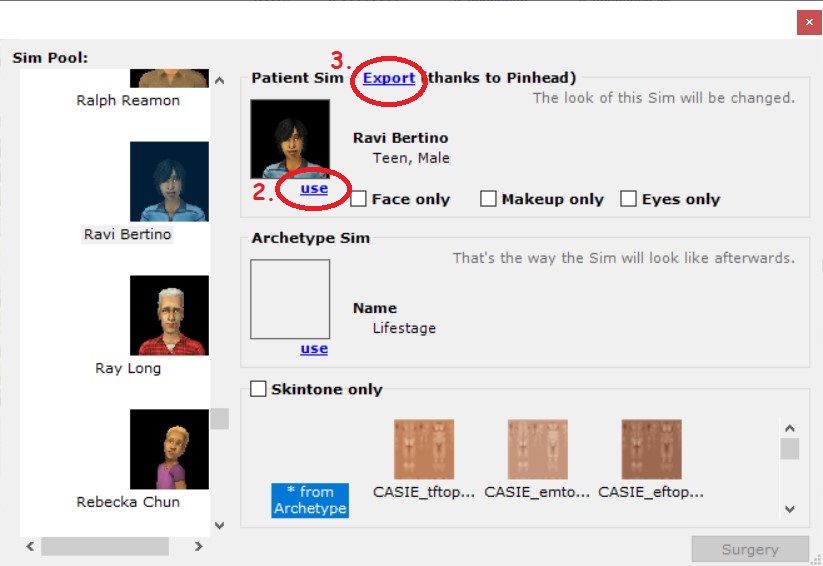Enable the Face only checkbox
Screen dimensions: 823x566
358,198
